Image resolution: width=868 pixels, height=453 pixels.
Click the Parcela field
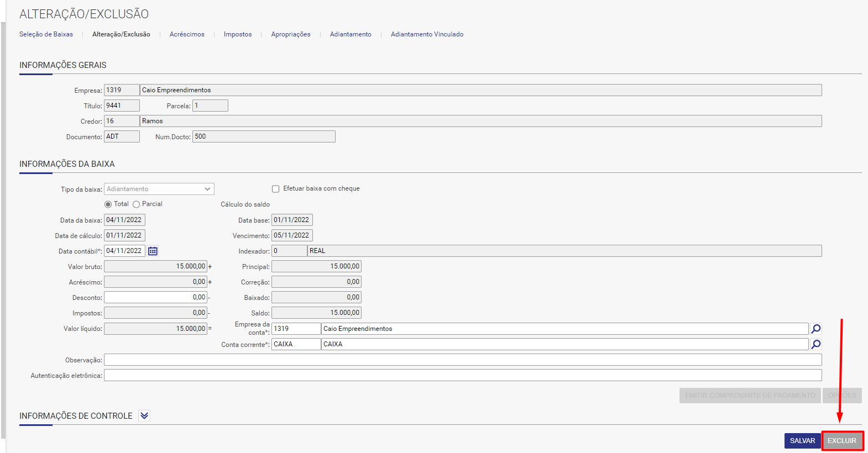point(210,106)
